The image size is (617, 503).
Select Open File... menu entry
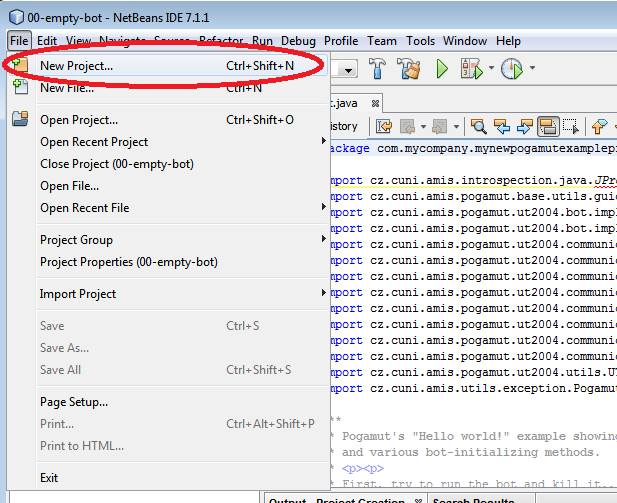coord(167,186)
